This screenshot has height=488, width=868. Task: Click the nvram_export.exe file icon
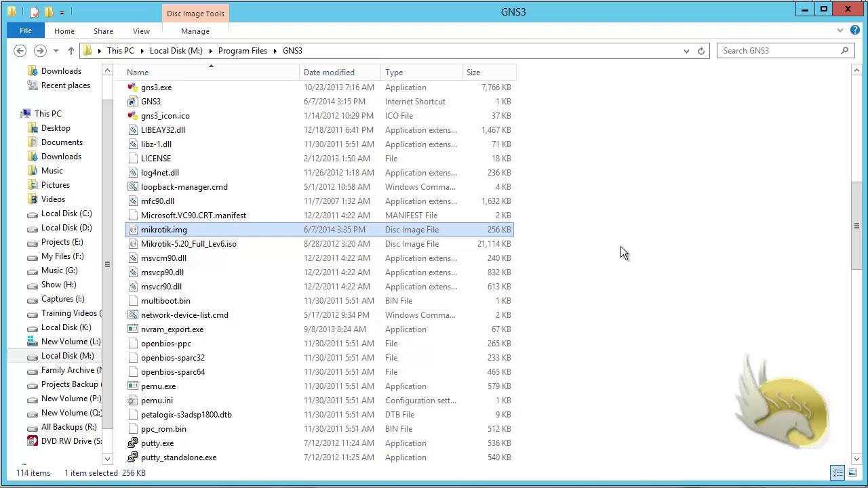click(x=133, y=329)
